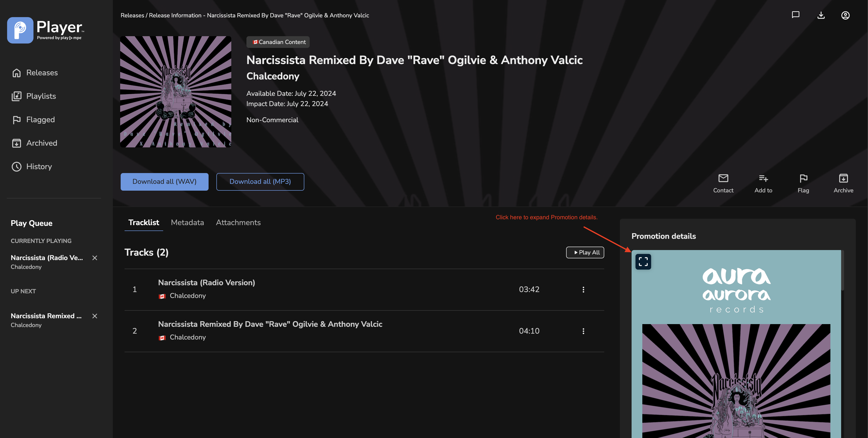Open the Archived sidebar section

pyautogui.click(x=35, y=143)
